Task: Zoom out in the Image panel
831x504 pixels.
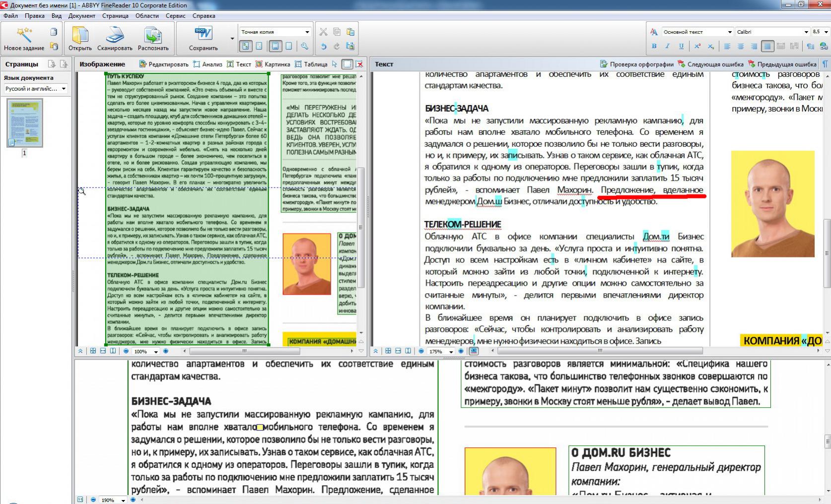Action: [x=126, y=351]
